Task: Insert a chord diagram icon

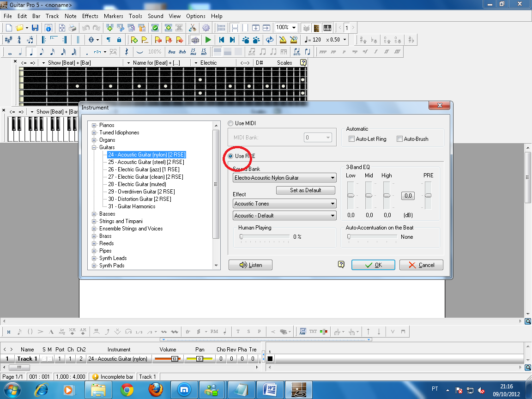Action: [302, 332]
